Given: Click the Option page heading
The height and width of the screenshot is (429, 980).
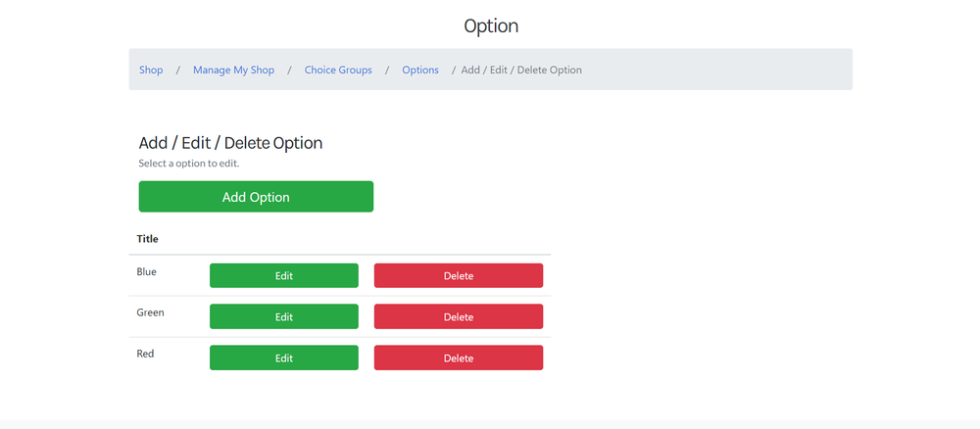Looking at the screenshot, I should tap(491, 26).
